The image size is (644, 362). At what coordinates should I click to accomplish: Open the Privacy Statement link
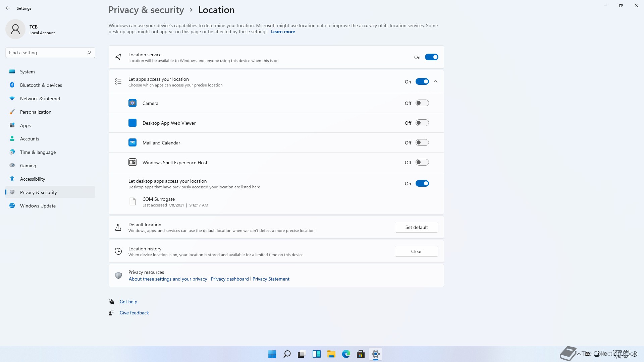click(x=271, y=279)
